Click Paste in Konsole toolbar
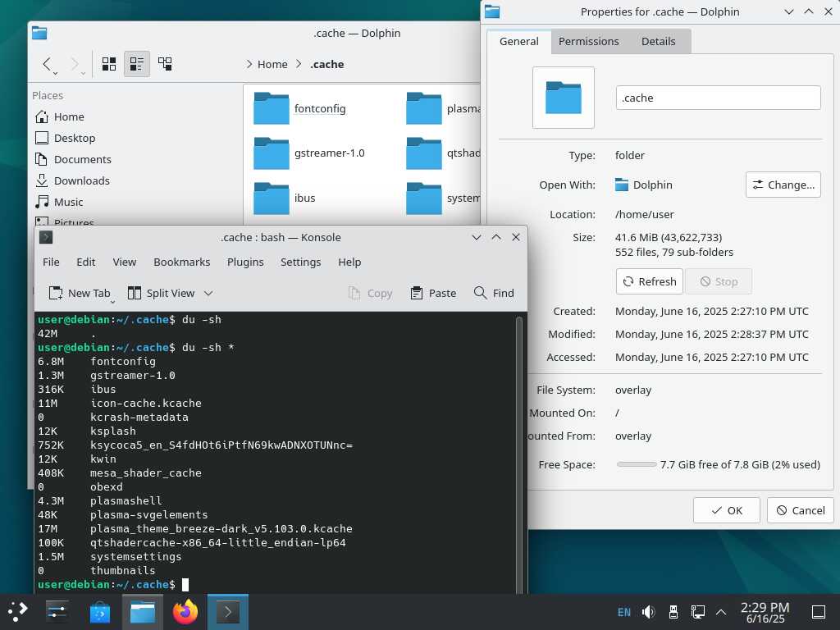The image size is (840, 630). tap(433, 293)
